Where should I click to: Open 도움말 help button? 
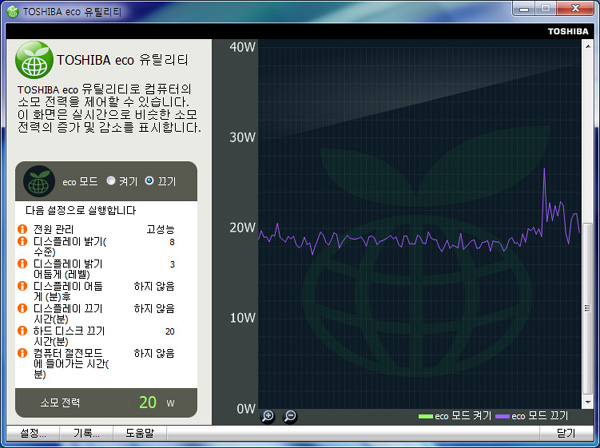[x=140, y=433]
